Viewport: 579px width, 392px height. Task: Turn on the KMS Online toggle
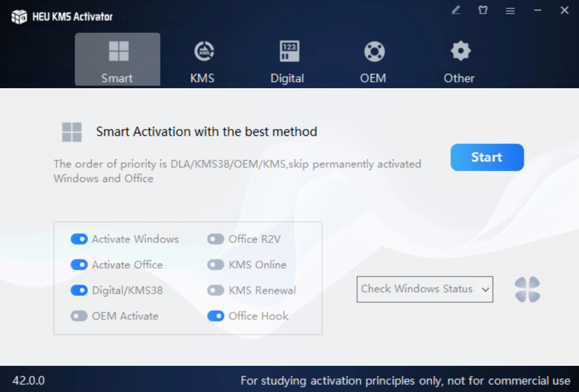(216, 265)
